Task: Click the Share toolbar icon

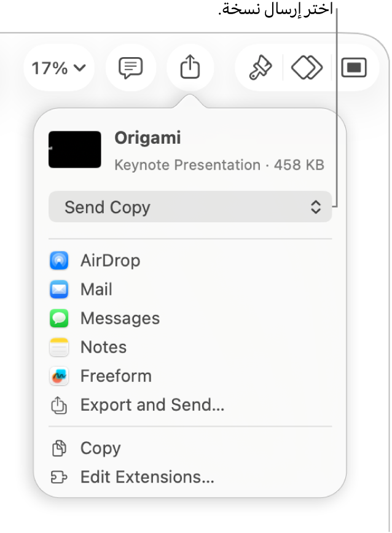Action: coord(190,68)
